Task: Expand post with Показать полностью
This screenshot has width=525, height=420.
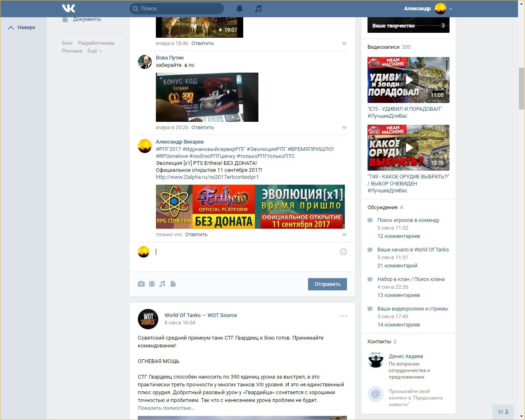Action: (166, 408)
